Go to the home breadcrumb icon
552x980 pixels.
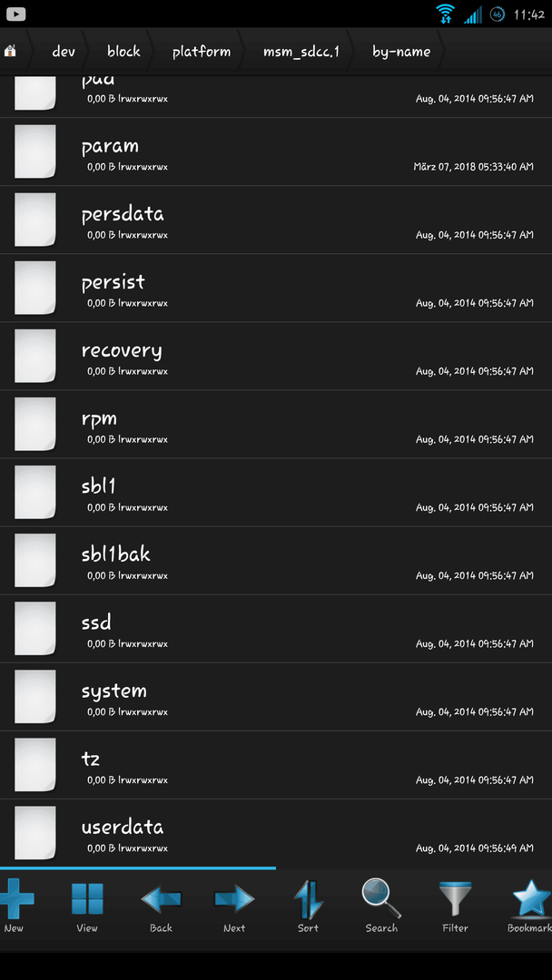tap(9, 51)
